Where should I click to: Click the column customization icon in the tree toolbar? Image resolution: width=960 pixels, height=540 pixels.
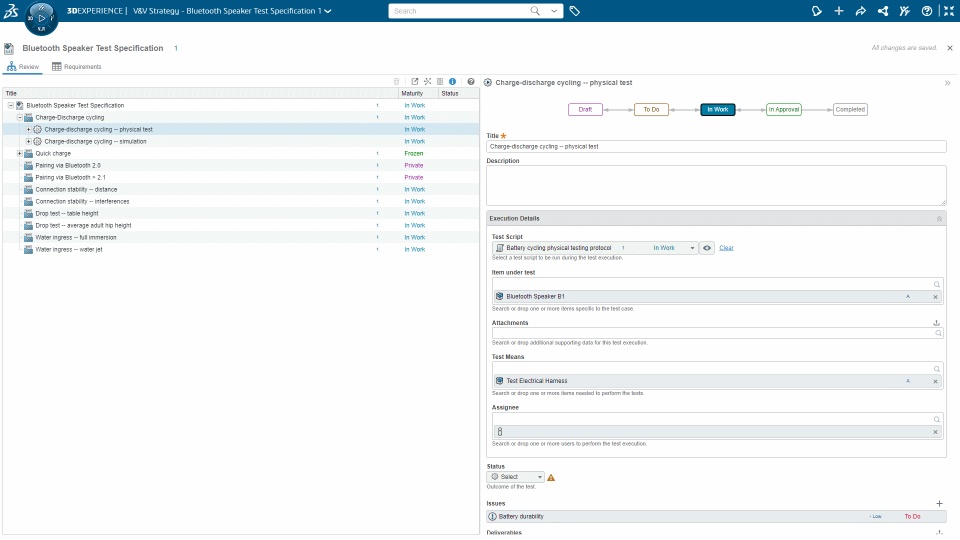coord(440,81)
